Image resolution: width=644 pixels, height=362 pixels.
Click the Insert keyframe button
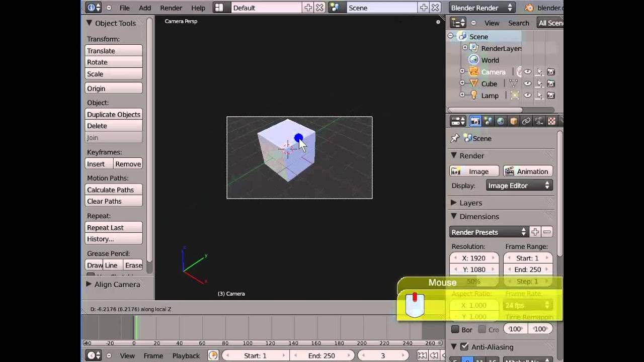[x=99, y=164]
